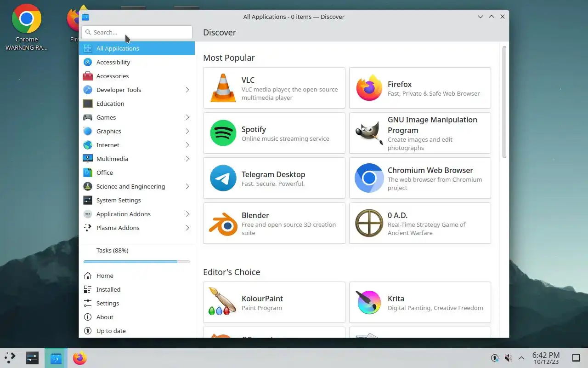Image resolution: width=588 pixels, height=368 pixels.
Task: Open the KolourPaint app title
Action: tap(262, 299)
